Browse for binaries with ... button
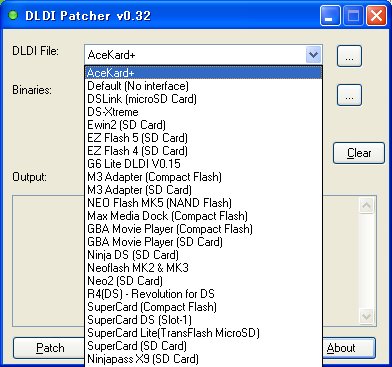 coord(349,95)
